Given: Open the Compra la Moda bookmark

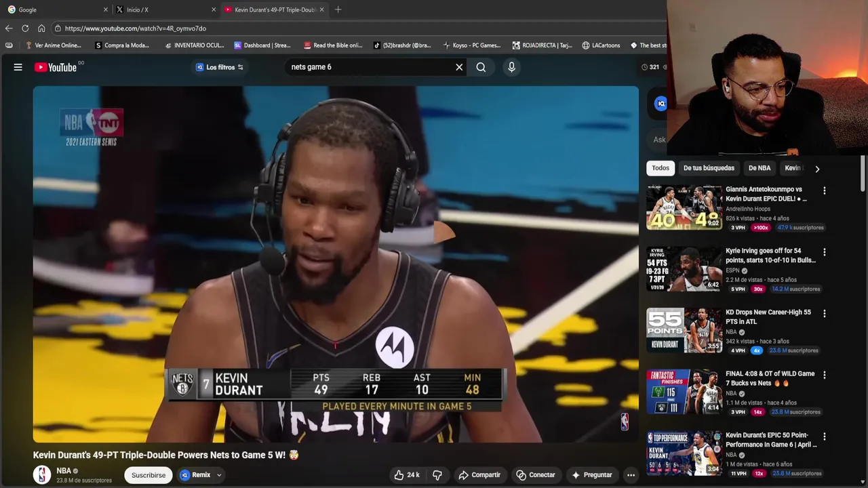Looking at the screenshot, I should click(x=122, y=45).
